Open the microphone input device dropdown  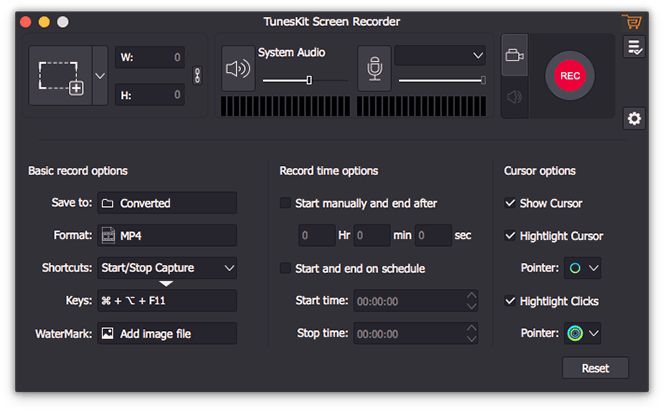(x=440, y=56)
